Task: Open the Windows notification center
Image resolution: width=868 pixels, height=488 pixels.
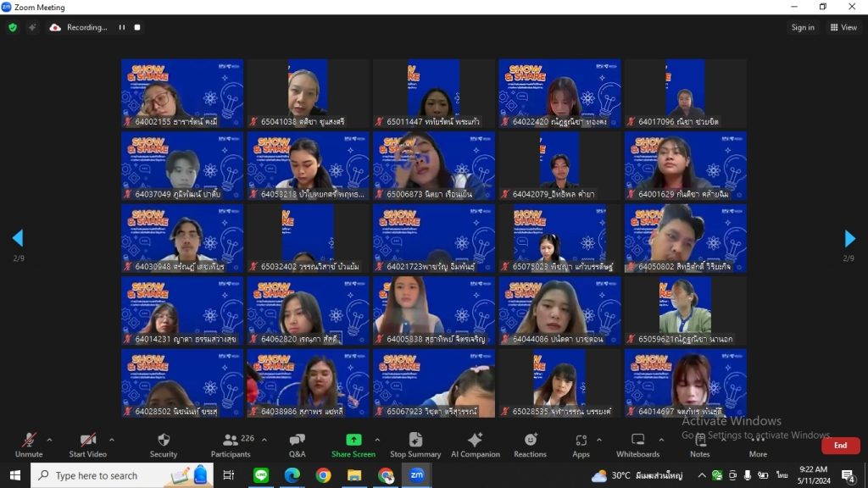Action: 848,476
